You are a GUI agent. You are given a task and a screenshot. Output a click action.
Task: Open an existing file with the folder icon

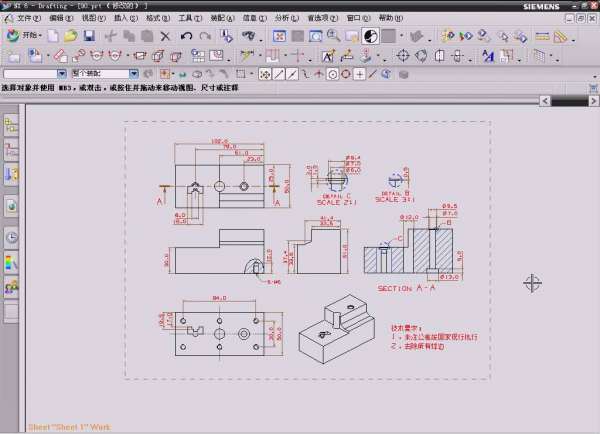pyautogui.click(x=71, y=36)
